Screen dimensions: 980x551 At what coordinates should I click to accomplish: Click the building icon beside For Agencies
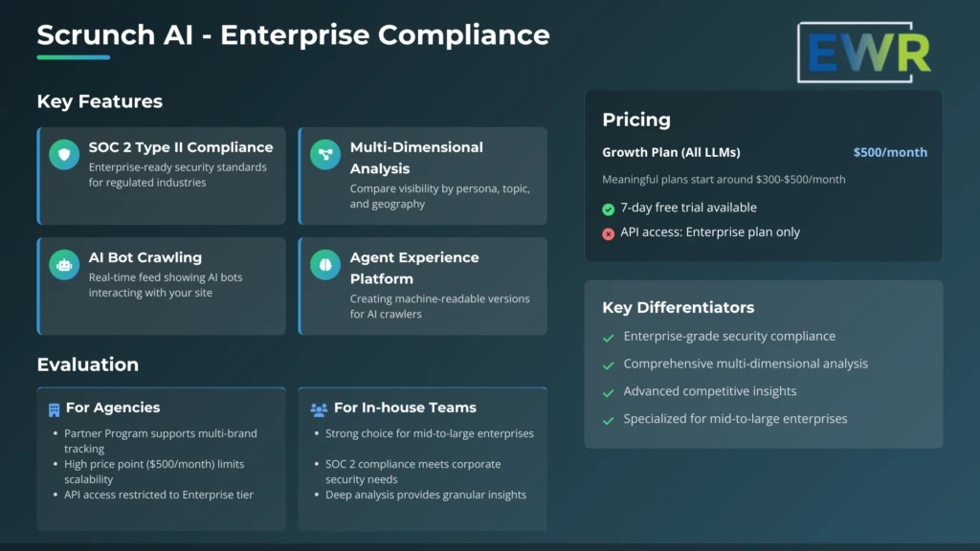(x=55, y=409)
